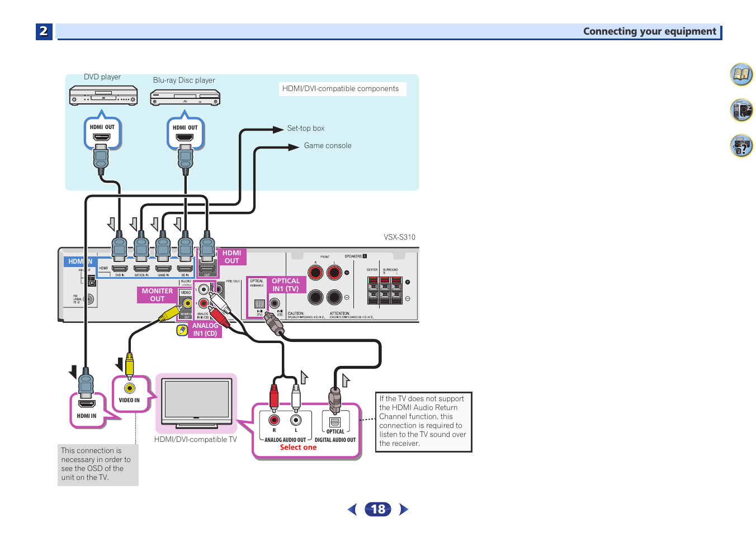Click the DVD player illustration
756x533 pixels.
tap(103, 96)
